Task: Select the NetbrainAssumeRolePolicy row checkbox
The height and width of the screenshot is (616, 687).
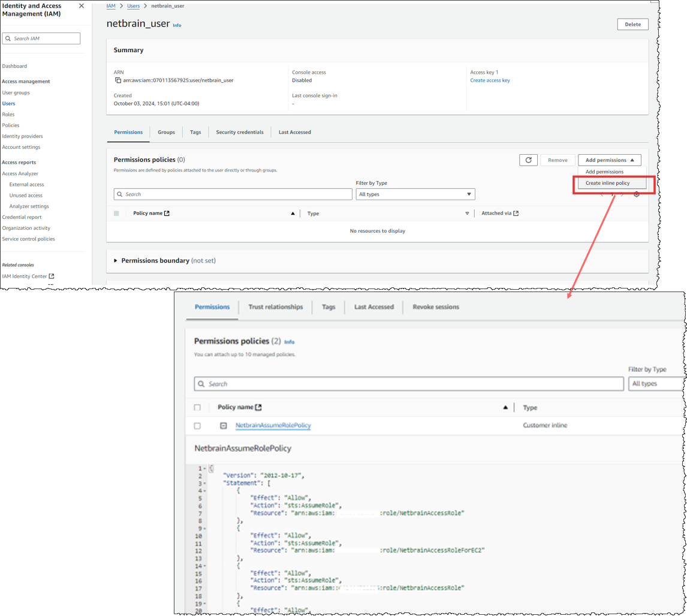Action: (197, 426)
